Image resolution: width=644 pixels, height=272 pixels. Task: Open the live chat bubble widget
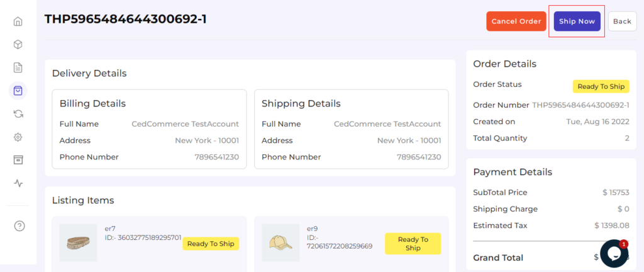click(614, 253)
